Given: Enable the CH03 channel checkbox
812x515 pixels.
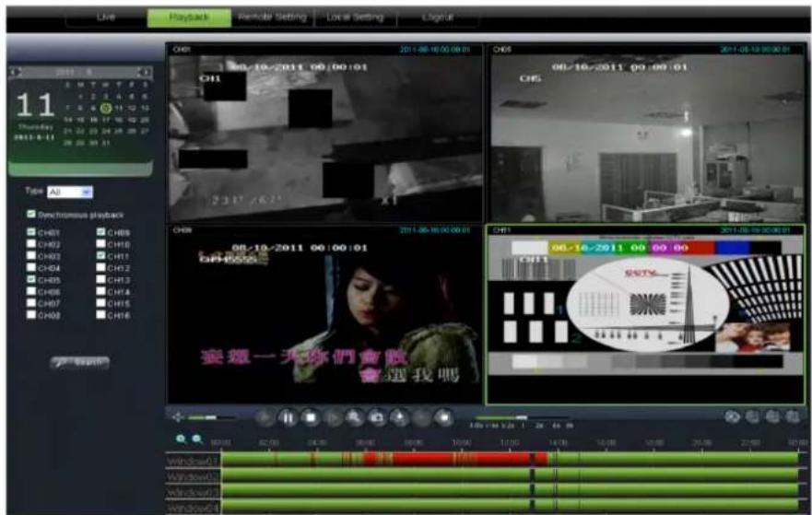Looking at the screenshot, I should [x=31, y=256].
